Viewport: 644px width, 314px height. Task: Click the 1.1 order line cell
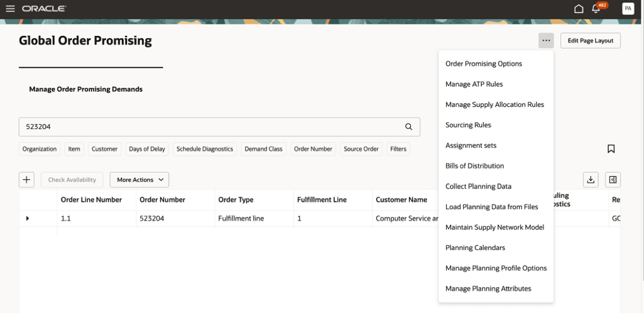(x=96, y=219)
